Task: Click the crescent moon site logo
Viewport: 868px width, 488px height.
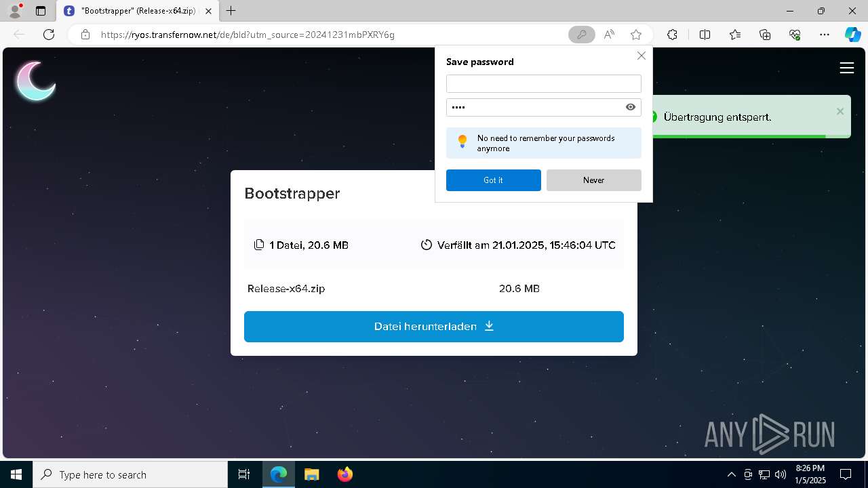Action: 35,81
